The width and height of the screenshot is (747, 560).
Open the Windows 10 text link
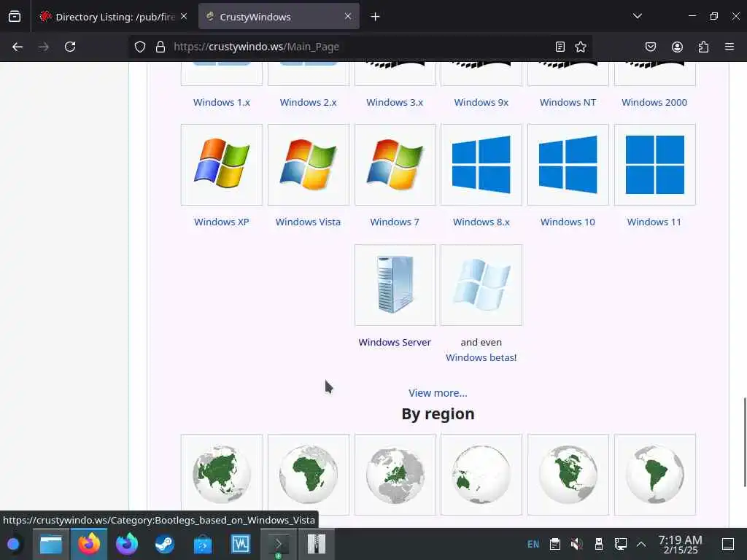(568, 222)
